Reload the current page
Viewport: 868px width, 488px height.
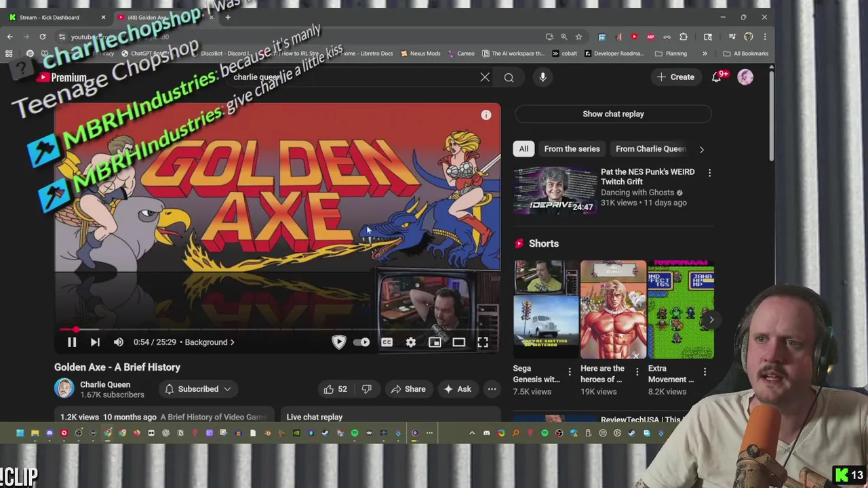click(x=43, y=37)
